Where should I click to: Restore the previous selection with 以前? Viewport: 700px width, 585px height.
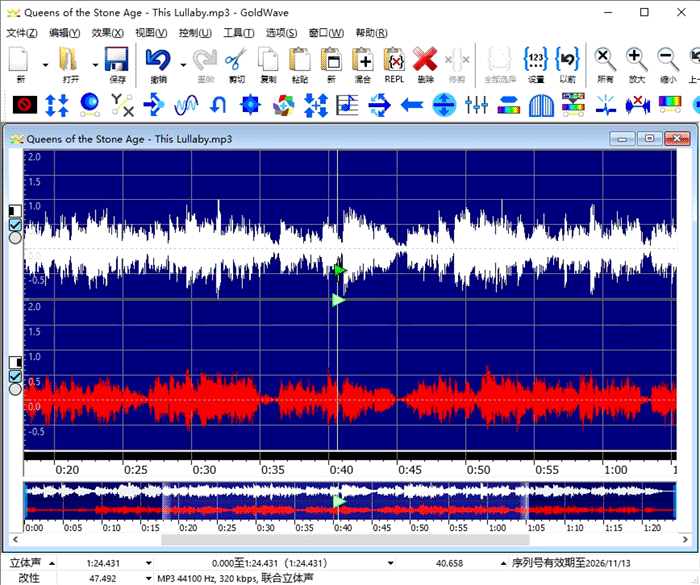pos(567,60)
